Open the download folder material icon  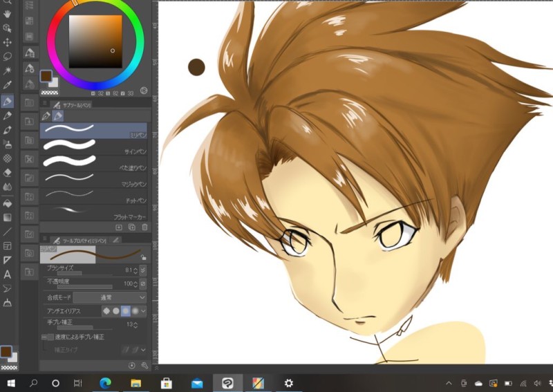[29, 122]
